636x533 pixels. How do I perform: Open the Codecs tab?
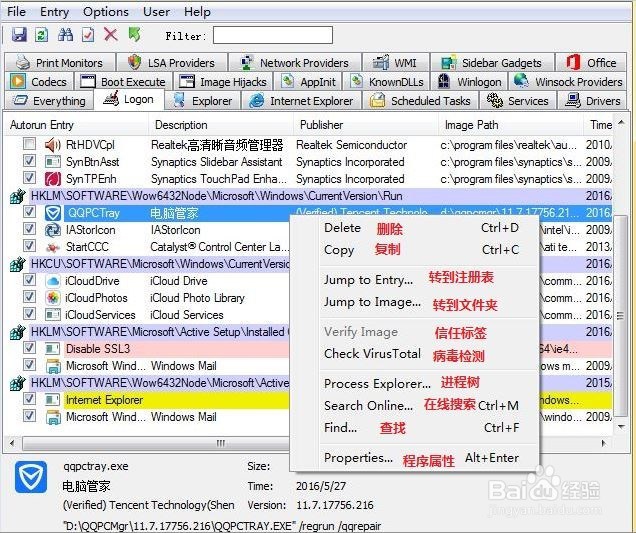[x=39, y=82]
